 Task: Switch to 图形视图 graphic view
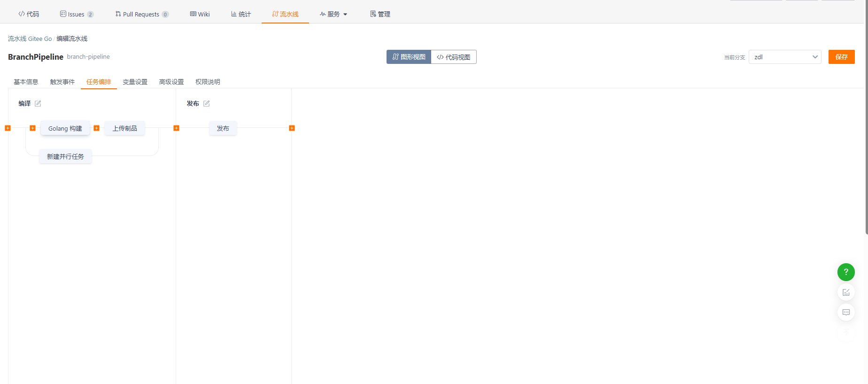(409, 57)
